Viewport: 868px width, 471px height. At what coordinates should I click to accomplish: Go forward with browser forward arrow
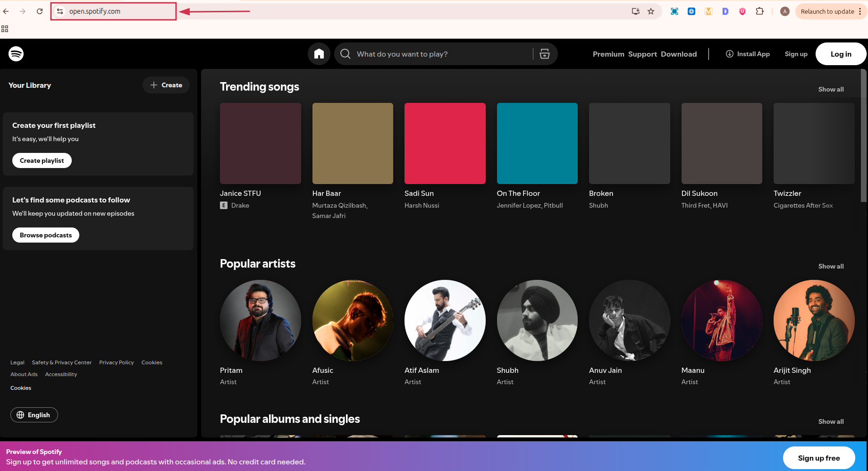[23, 11]
